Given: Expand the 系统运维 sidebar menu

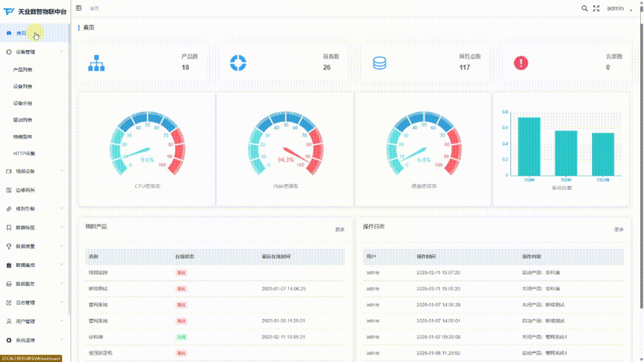Looking at the screenshot, I should 35,340.
